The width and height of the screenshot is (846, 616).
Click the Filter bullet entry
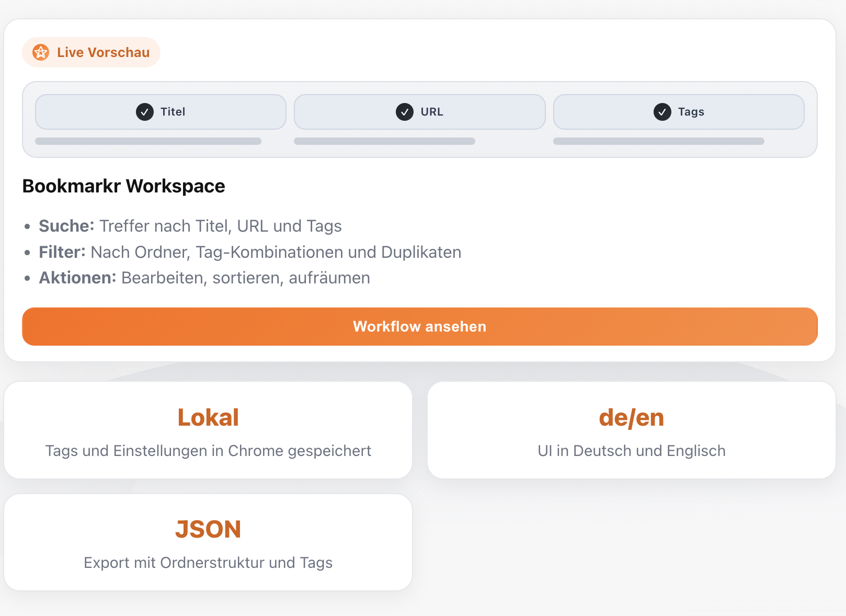point(250,252)
